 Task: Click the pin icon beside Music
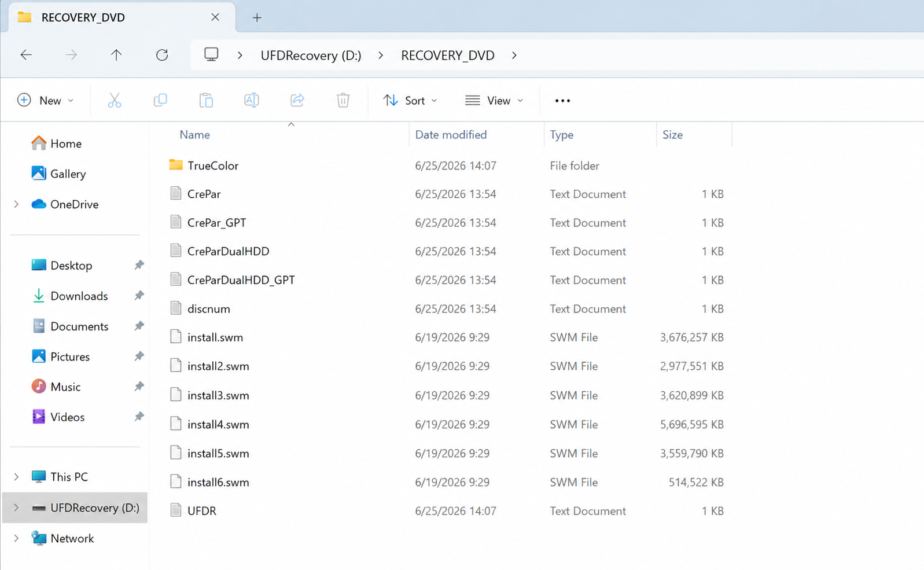click(x=139, y=387)
